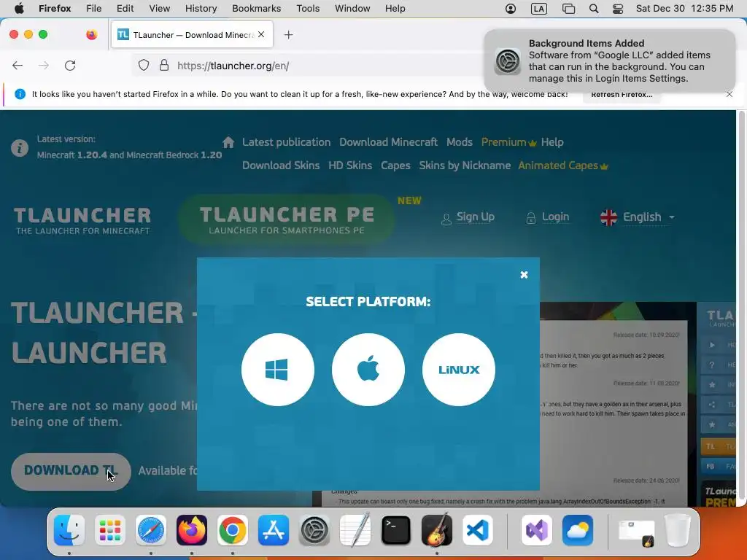Screen dimensions: 747x560
Task: Open the File menu
Action: click(94, 8)
